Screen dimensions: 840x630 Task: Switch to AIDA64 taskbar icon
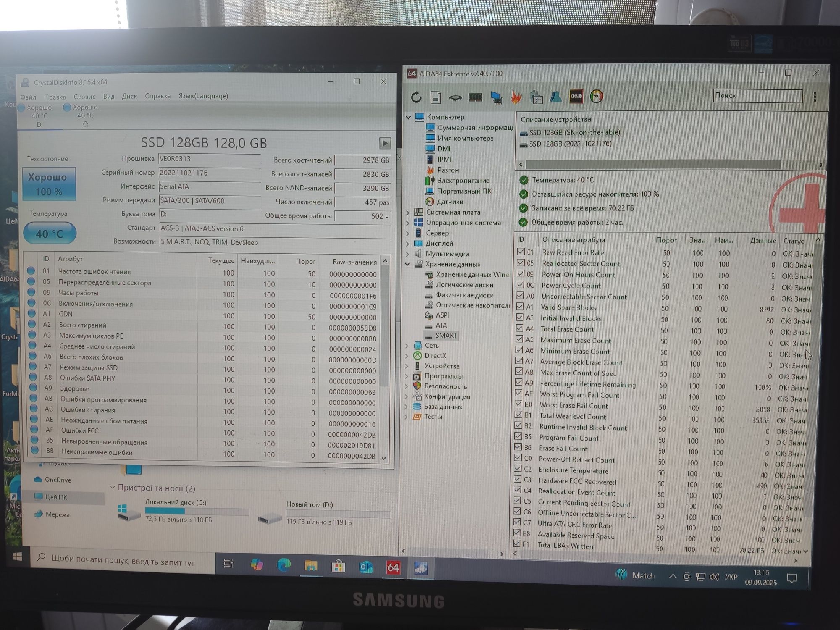click(x=393, y=568)
